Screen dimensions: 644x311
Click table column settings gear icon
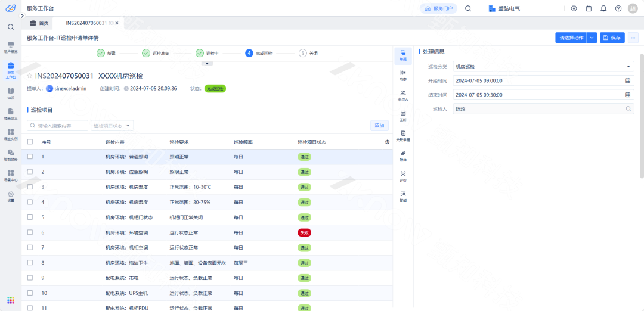click(x=387, y=142)
